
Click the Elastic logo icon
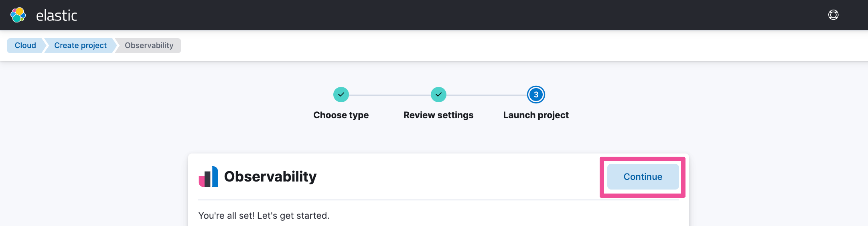tap(18, 15)
